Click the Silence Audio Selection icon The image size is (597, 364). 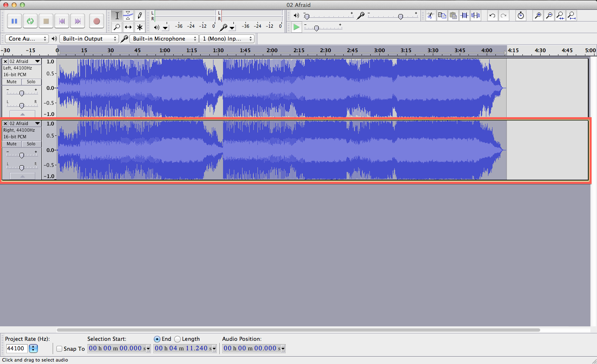475,15
